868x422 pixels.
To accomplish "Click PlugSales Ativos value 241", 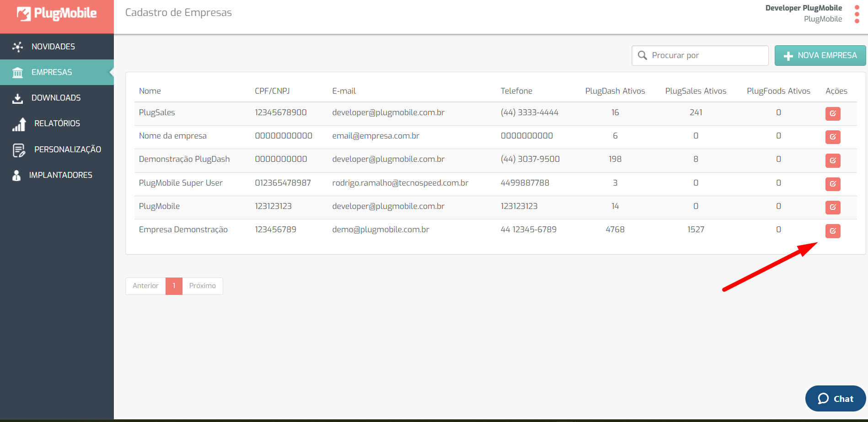I will (696, 112).
